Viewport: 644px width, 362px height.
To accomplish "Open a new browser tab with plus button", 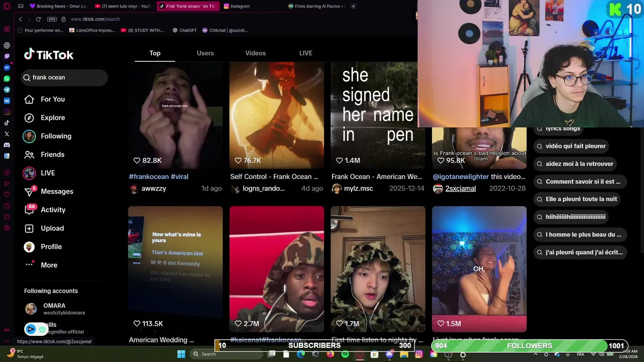I will coord(353,6).
